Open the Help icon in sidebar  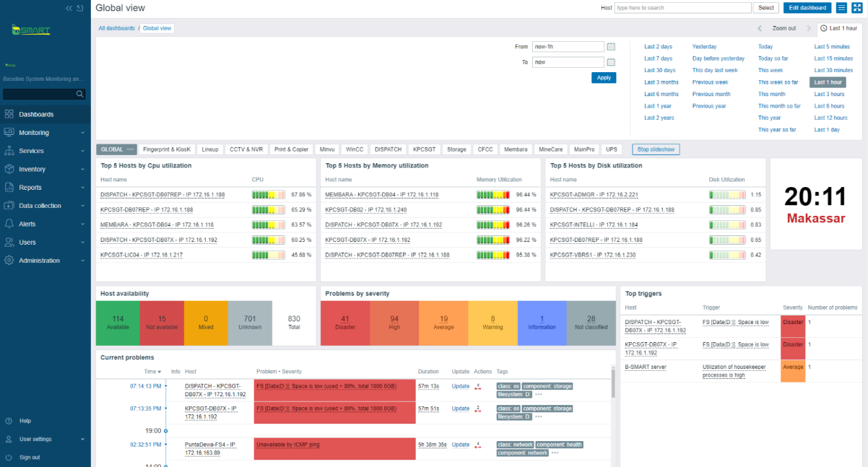(9, 420)
